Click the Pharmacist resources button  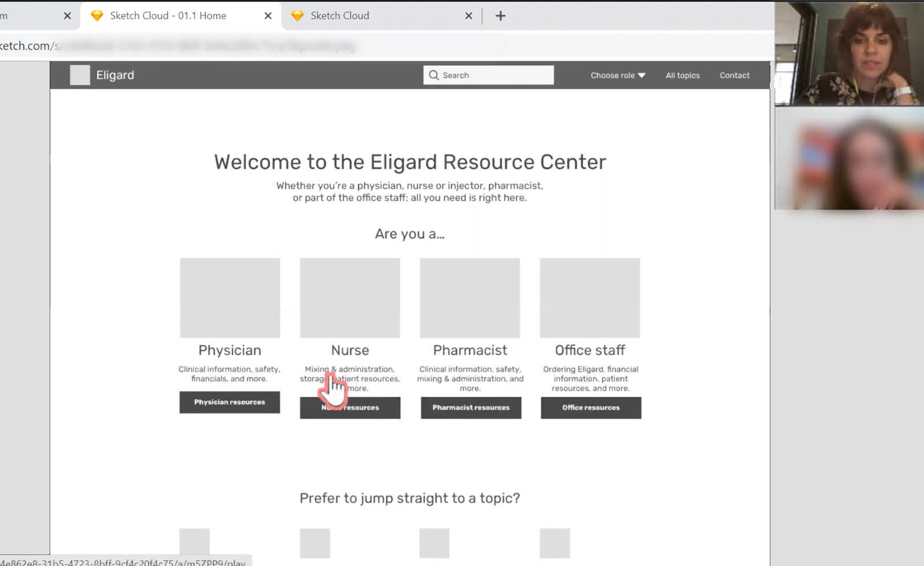(x=471, y=408)
